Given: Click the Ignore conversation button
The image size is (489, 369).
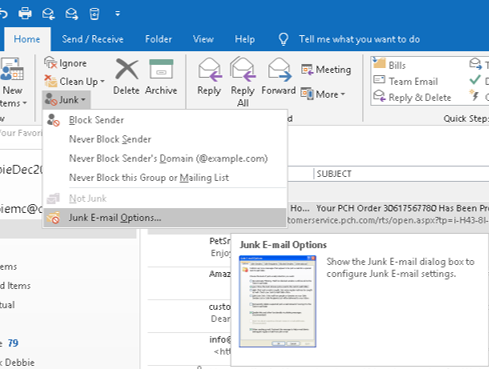Looking at the screenshot, I should (x=65, y=63).
